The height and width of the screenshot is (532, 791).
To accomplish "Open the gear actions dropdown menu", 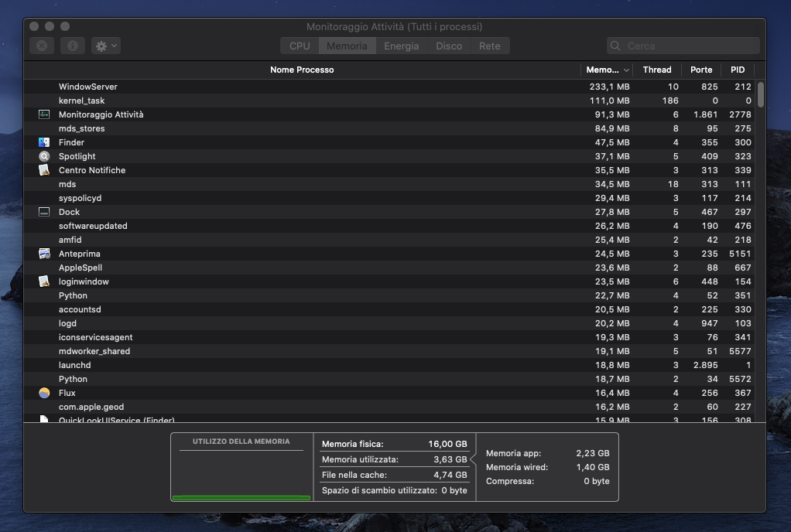I will [x=106, y=46].
